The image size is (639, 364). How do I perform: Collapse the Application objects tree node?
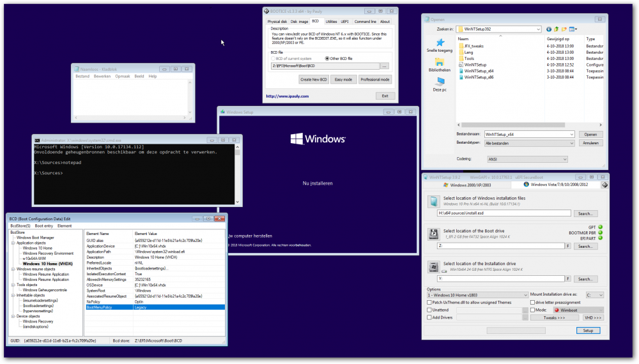point(13,243)
